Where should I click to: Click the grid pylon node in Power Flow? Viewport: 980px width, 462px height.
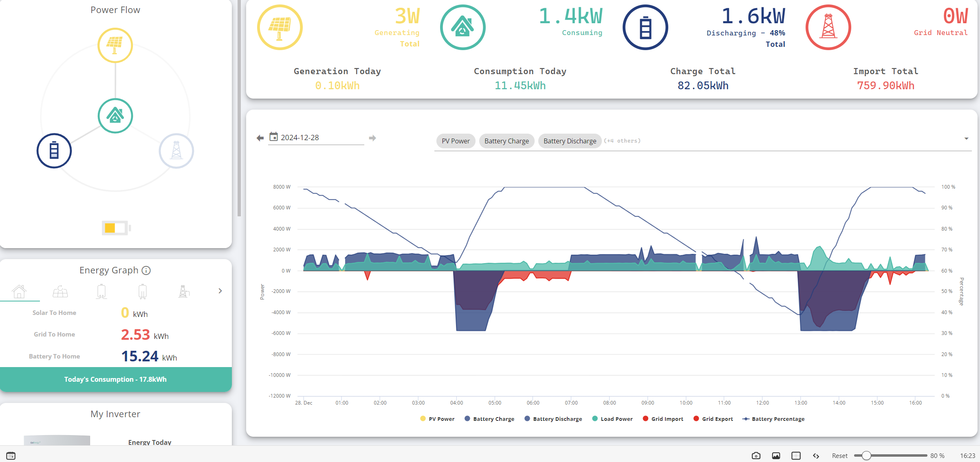pyautogui.click(x=176, y=151)
